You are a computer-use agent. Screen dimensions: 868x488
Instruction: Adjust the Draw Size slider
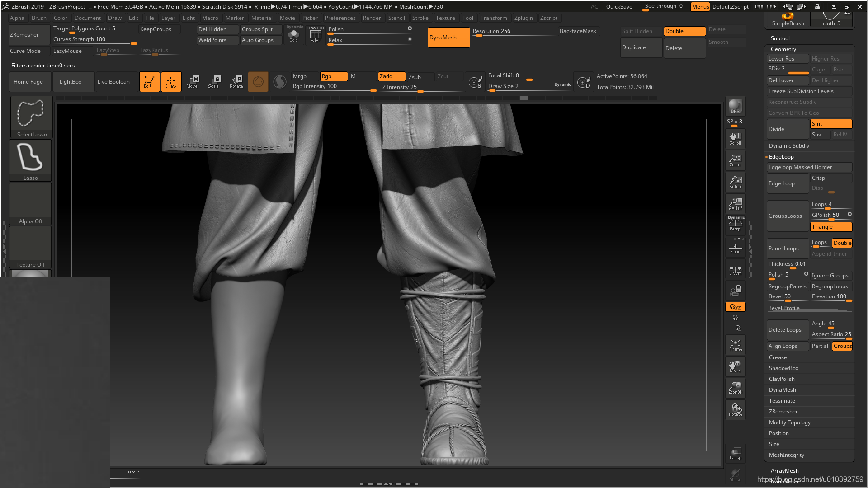pos(529,86)
